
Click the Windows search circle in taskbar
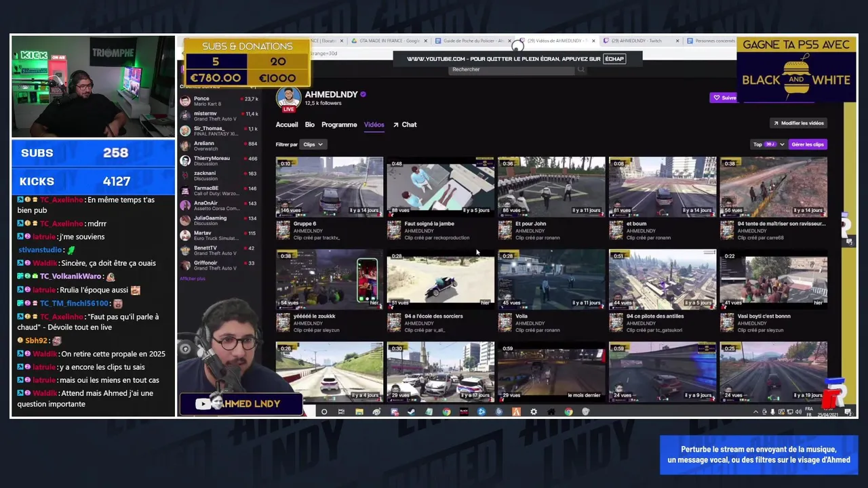(x=324, y=411)
